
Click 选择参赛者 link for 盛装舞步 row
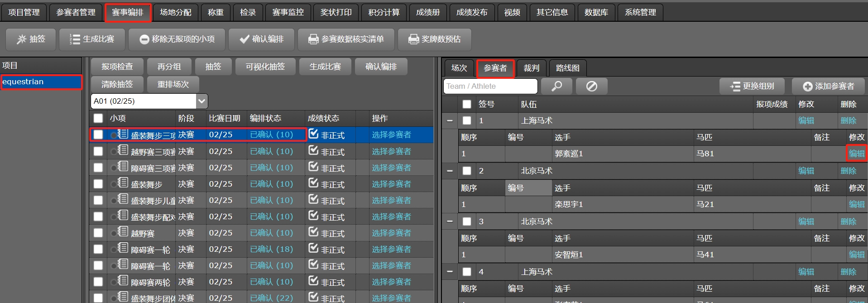point(391,184)
